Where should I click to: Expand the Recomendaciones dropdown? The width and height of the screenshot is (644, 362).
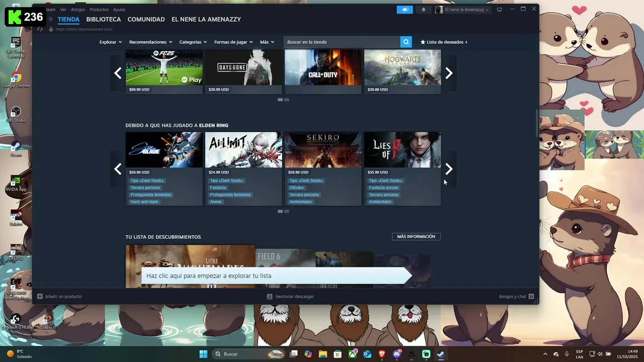point(150,42)
